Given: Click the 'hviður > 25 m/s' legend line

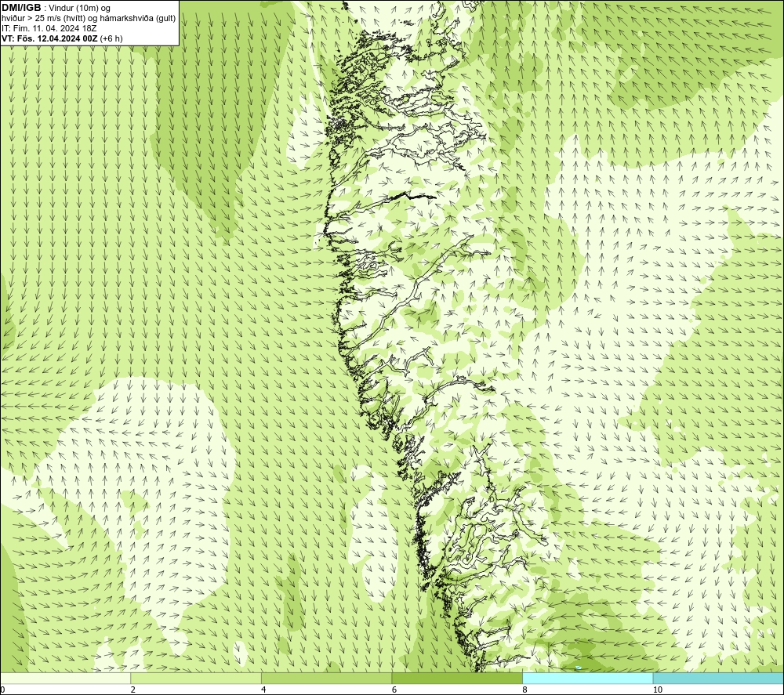Looking at the screenshot, I should pos(89,18).
